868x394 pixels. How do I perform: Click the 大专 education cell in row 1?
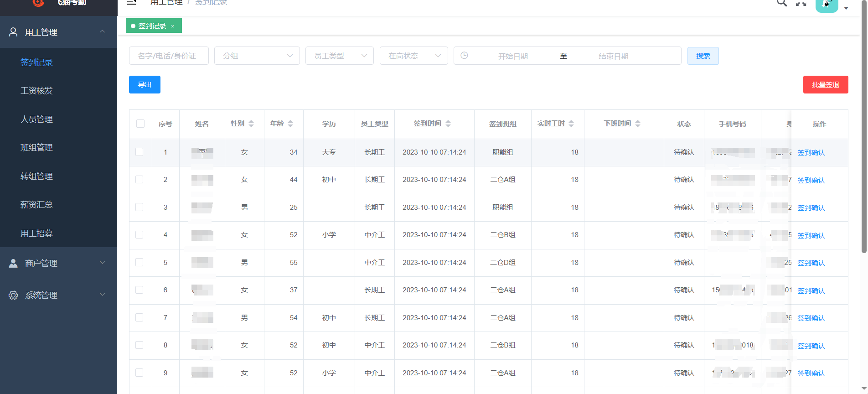(329, 152)
